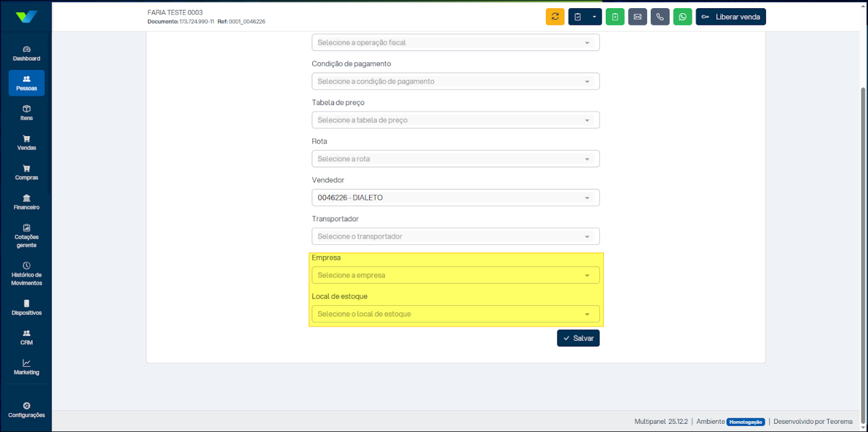Open the Financeiro sidebar section
The image size is (868, 432).
coord(26,202)
